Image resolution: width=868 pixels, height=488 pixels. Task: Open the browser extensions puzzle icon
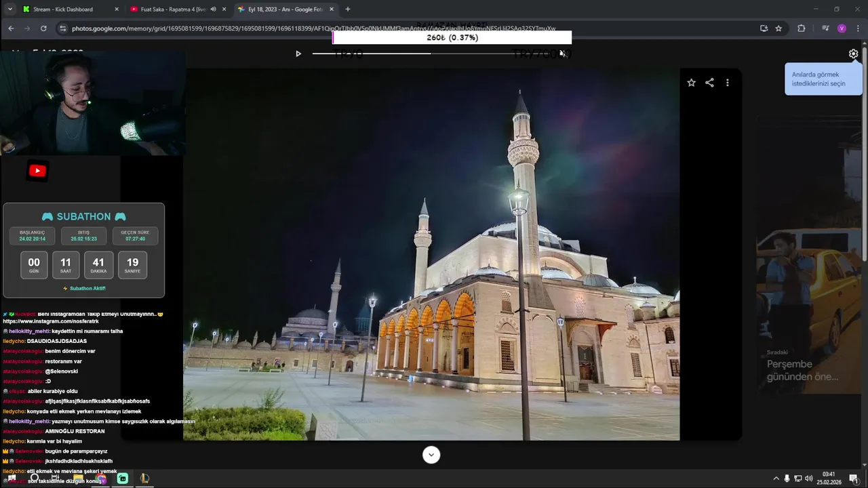pos(802,28)
